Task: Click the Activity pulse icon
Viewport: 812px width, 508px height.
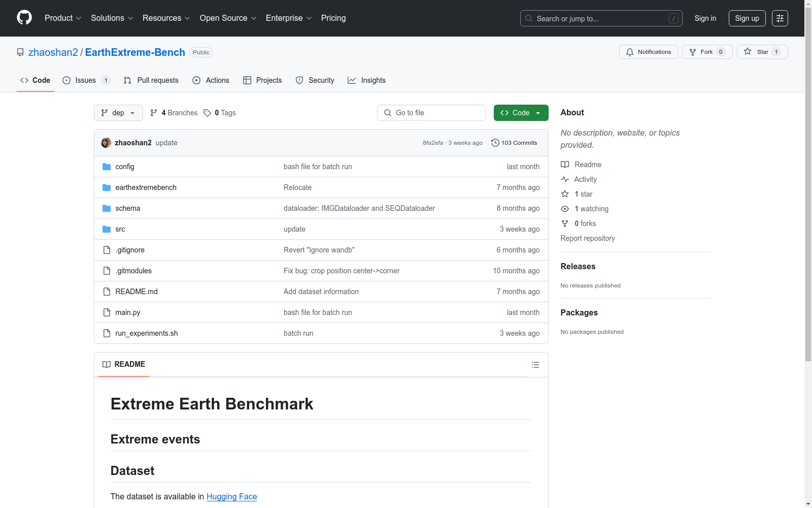Action: (x=565, y=179)
